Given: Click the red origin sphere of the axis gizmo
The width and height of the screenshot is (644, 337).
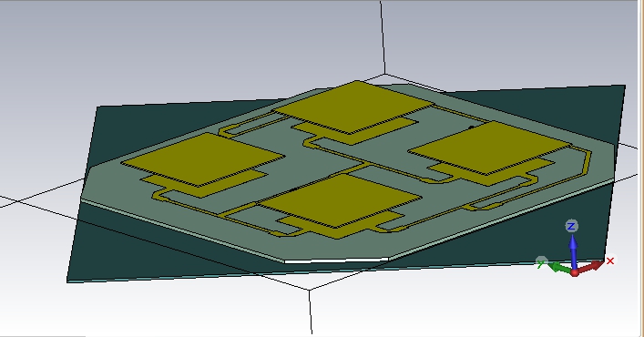Looking at the screenshot, I should 574,272.
